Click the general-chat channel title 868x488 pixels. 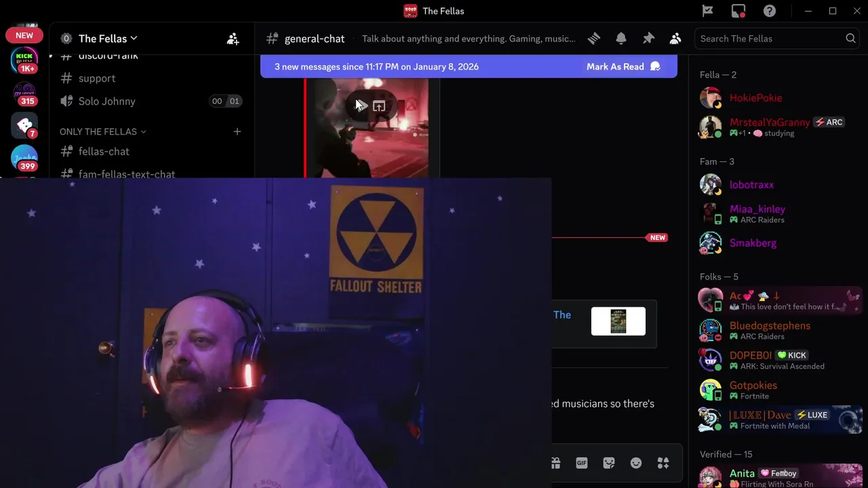click(315, 39)
